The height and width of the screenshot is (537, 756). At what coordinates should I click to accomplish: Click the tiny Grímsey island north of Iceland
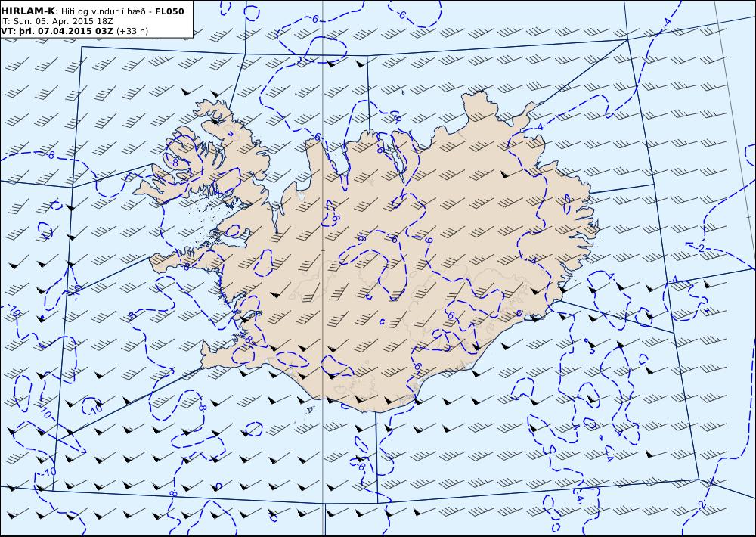tap(403, 92)
